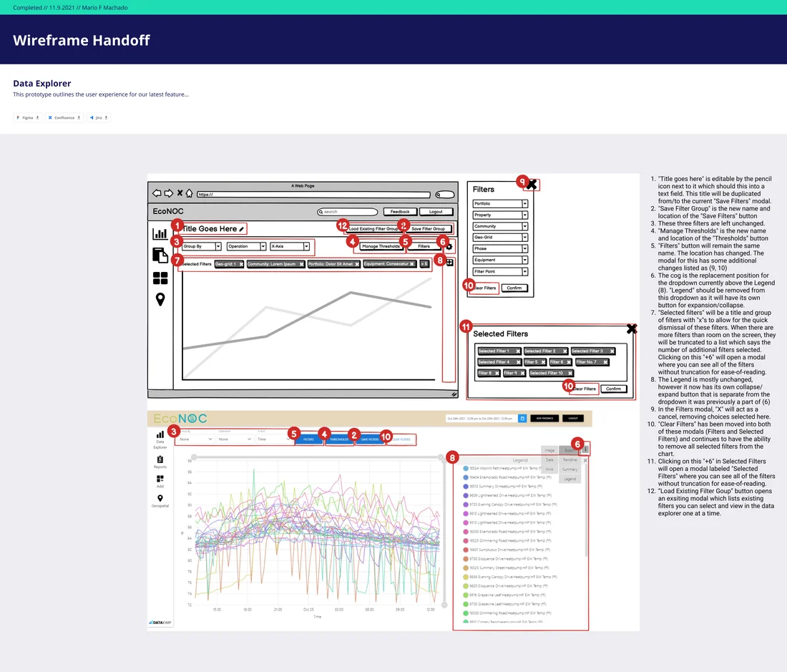Click the wireframe legend expand icon
Screen dimensions: 787x672
tap(450, 263)
